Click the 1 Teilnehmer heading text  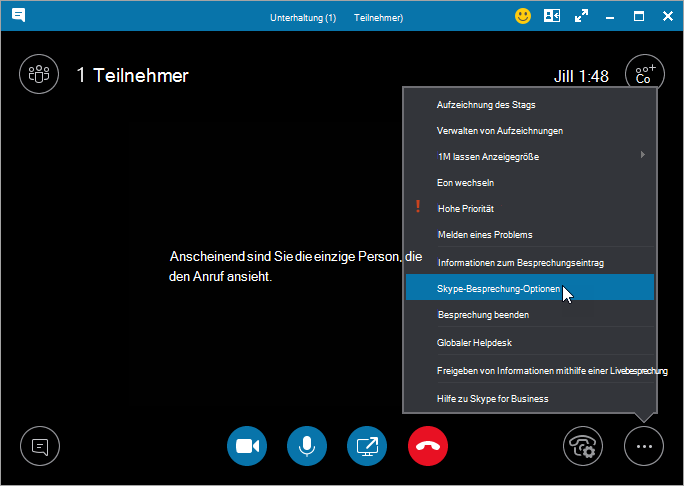click(132, 75)
